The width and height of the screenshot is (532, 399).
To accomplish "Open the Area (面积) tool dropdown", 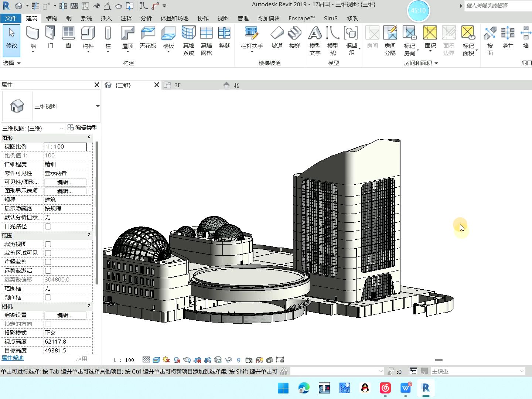I will tap(430, 51).
